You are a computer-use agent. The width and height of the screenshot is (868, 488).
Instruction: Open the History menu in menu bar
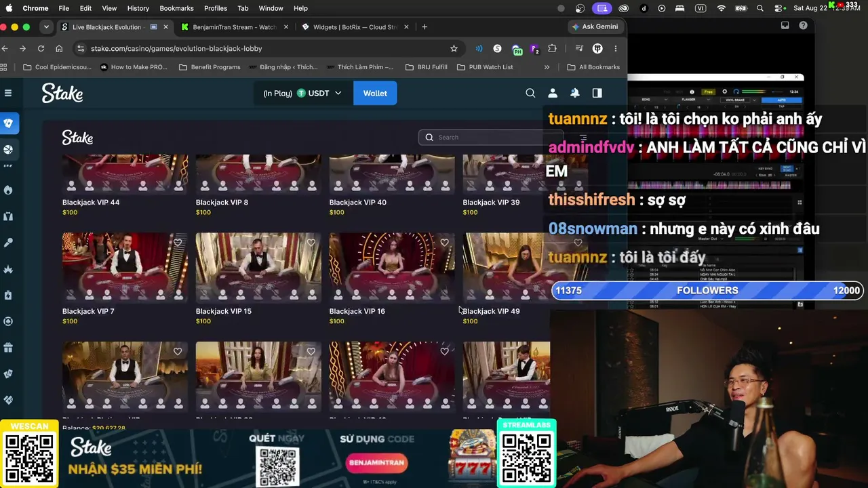pos(138,8)
